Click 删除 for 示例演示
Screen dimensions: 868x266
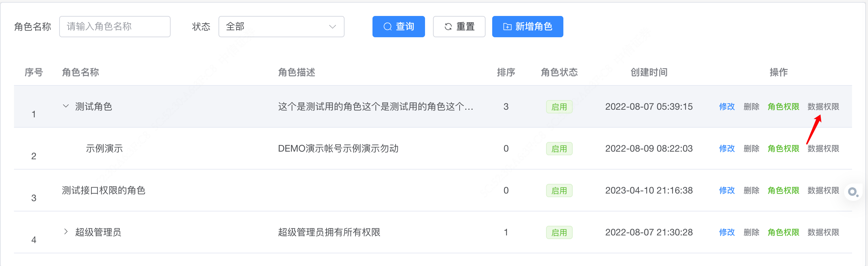[x=751, y=149]
